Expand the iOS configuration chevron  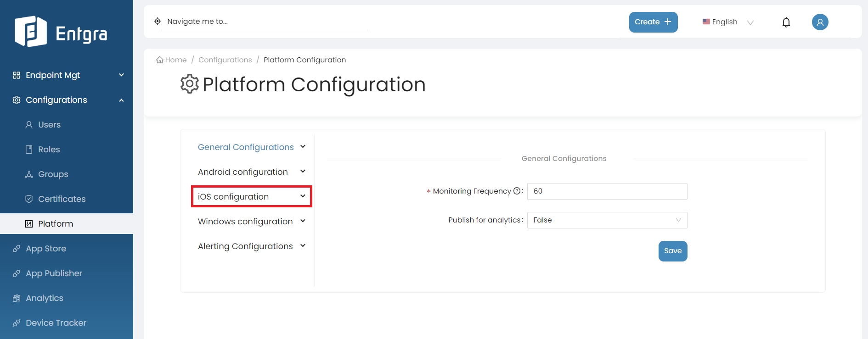click(x=303, y=196)
